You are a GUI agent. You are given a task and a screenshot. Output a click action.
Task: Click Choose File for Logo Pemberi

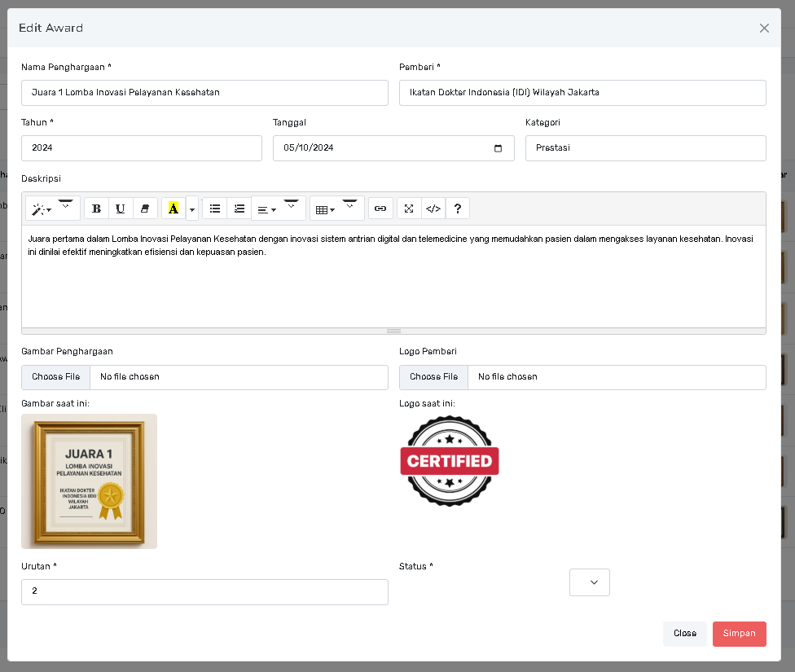(x=433, y=377)
